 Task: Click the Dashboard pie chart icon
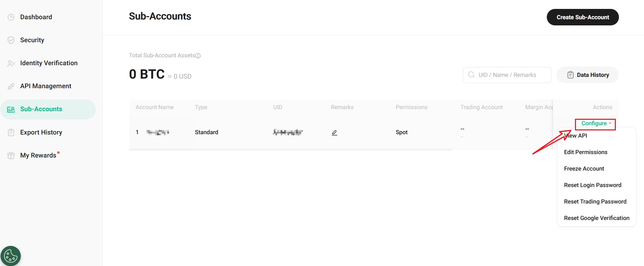tap(11, 17)
